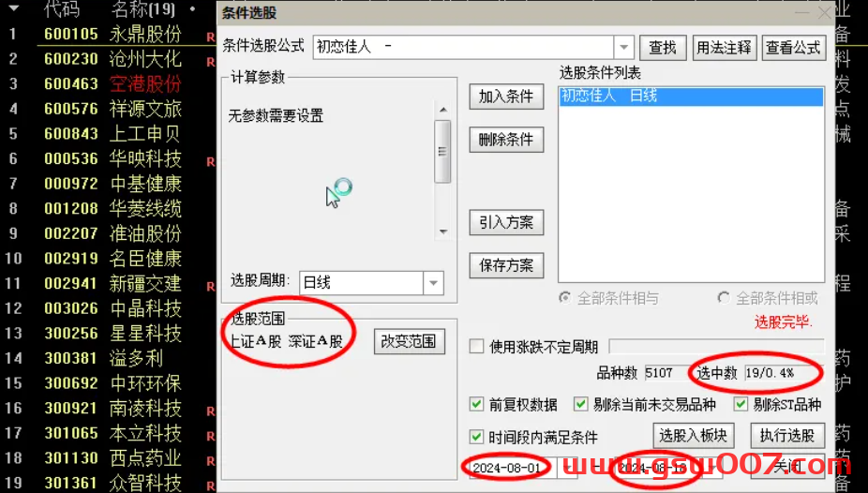Open the start date 2024-08-01 dropdown arrow

click(567, 468)
